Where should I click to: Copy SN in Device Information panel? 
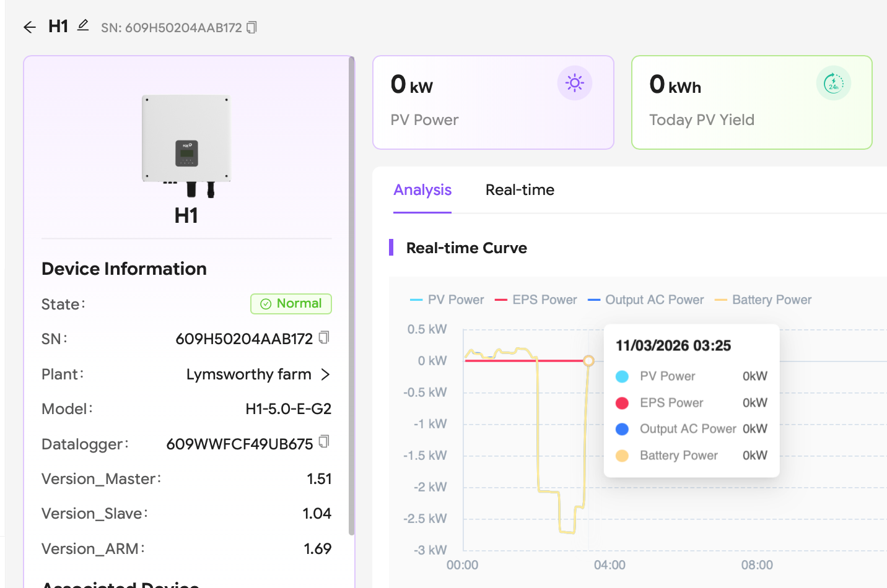point(324,338)
